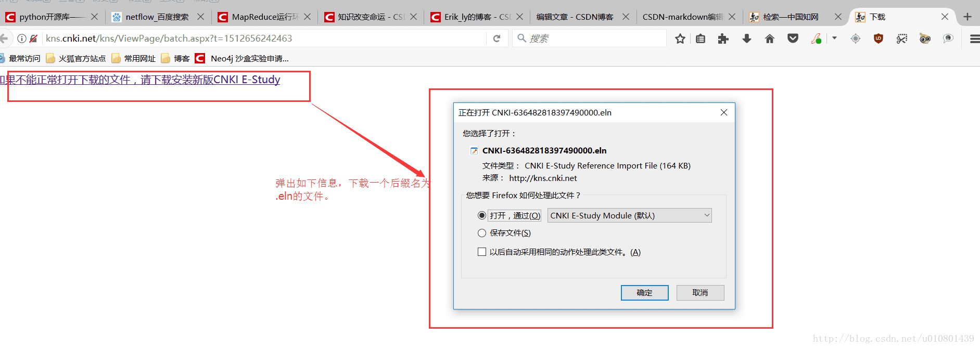Bookmark this page with the star

coord(680,38)
